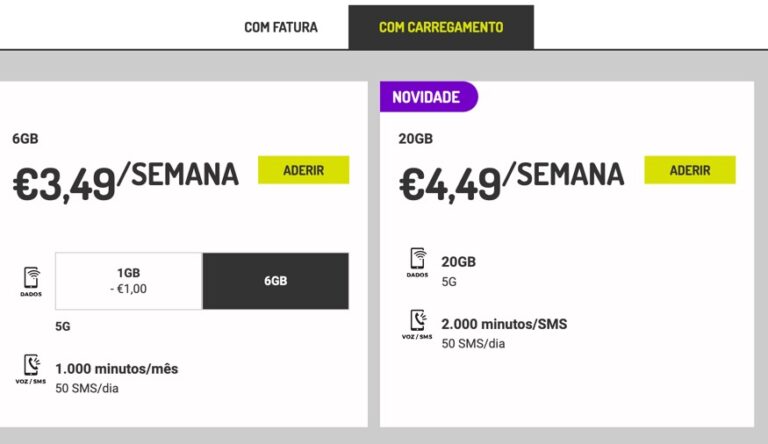Click the DADOS icon in the 20GB plan
Image resolution: width=768 pixels, height=444 pixels.
pos(418,262)
